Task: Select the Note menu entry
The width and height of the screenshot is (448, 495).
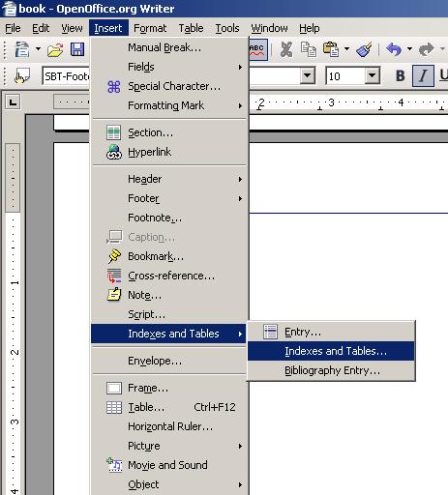Action: pos(169,295)
